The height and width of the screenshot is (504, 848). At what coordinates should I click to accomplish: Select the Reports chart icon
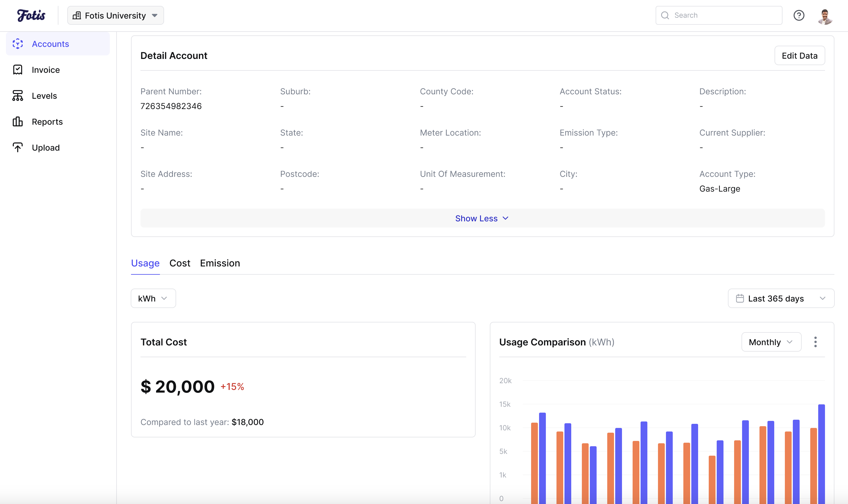[18, 122]
